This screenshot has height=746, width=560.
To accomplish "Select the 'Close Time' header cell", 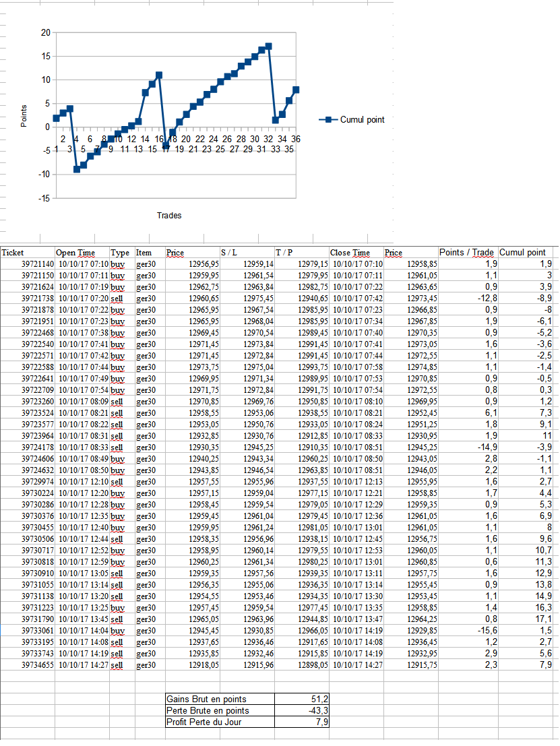I will pos(356,253).
